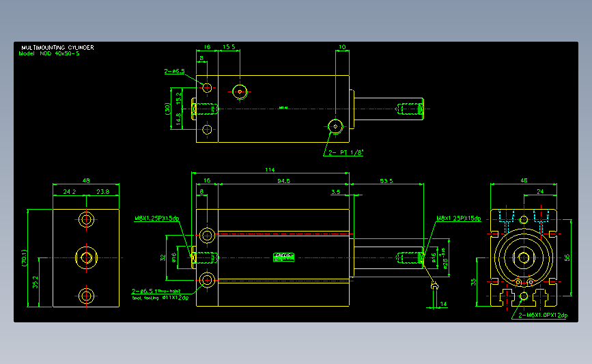Viewport: 592px width, 364px height.
Task: Select M8X1.25PX15dp callout at cylinder rear
Action: tap(156, 219)
